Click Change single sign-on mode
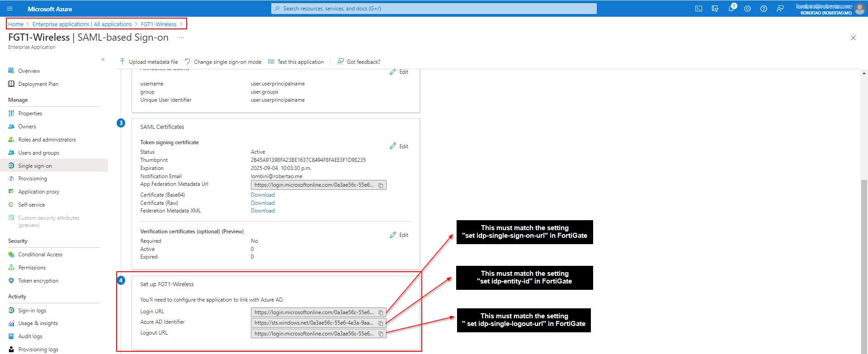 point(223,62)
